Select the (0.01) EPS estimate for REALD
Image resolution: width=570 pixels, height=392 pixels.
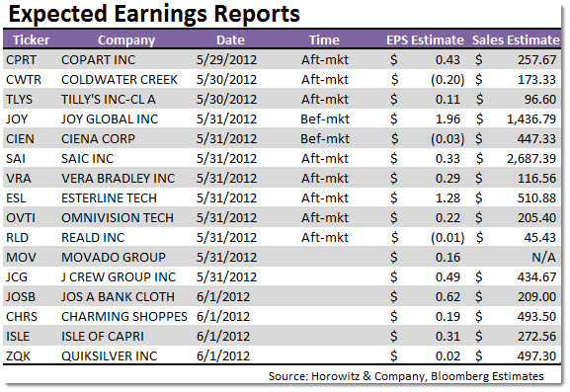point(448,238)
